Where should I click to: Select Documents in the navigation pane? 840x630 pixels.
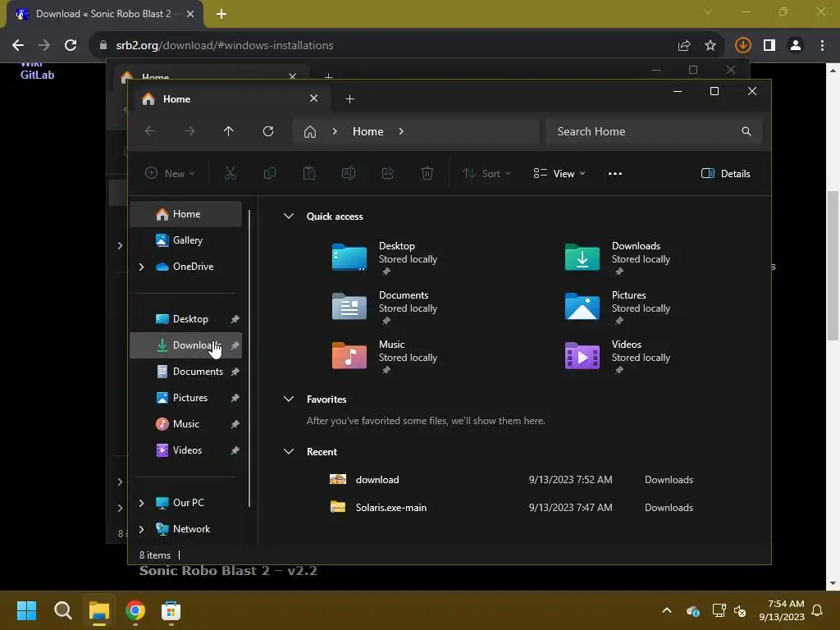tap(186, 372)
